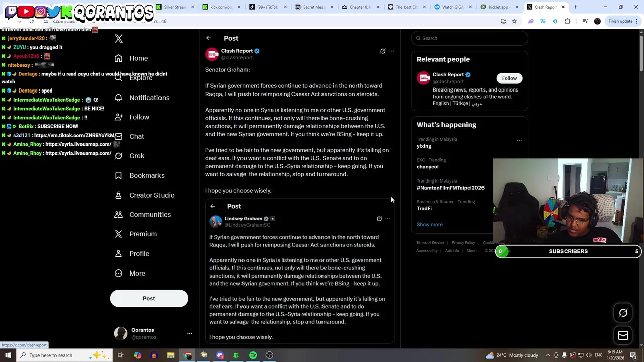Open Grok from the sidebar
Screen dimensions: 644x362
tap(129, 156)
